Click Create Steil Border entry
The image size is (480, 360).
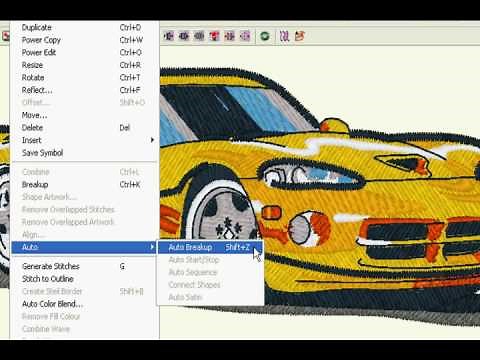point(84,291)
